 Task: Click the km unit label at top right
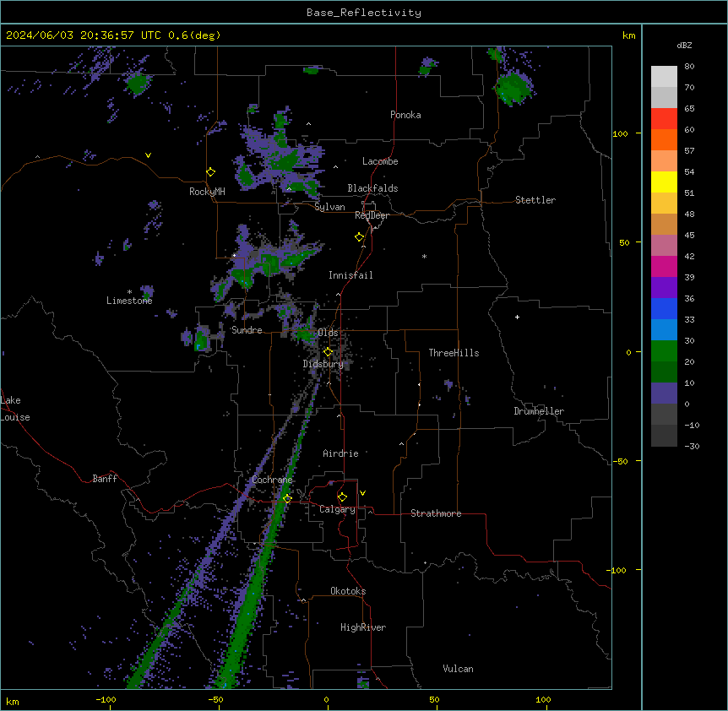(x=629, y=35)
